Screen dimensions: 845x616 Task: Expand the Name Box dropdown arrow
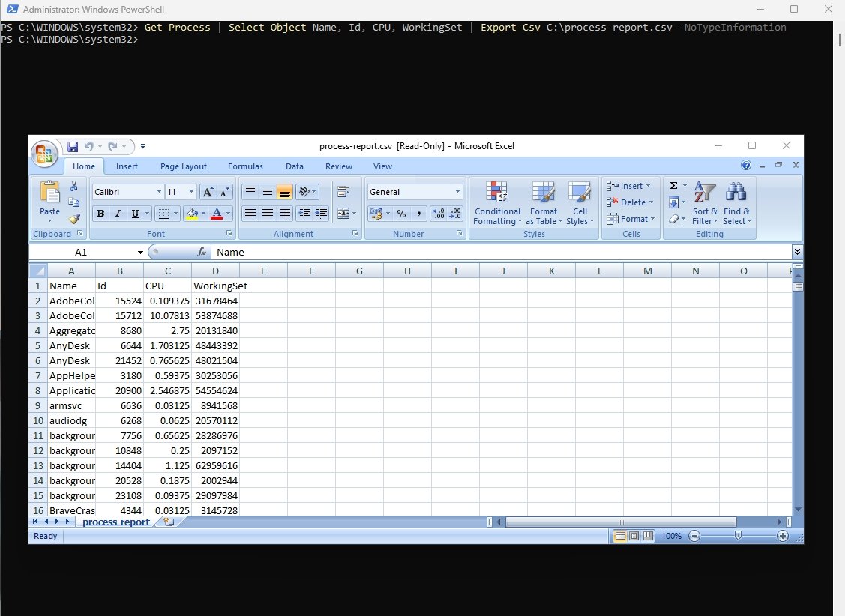[140, 252]
